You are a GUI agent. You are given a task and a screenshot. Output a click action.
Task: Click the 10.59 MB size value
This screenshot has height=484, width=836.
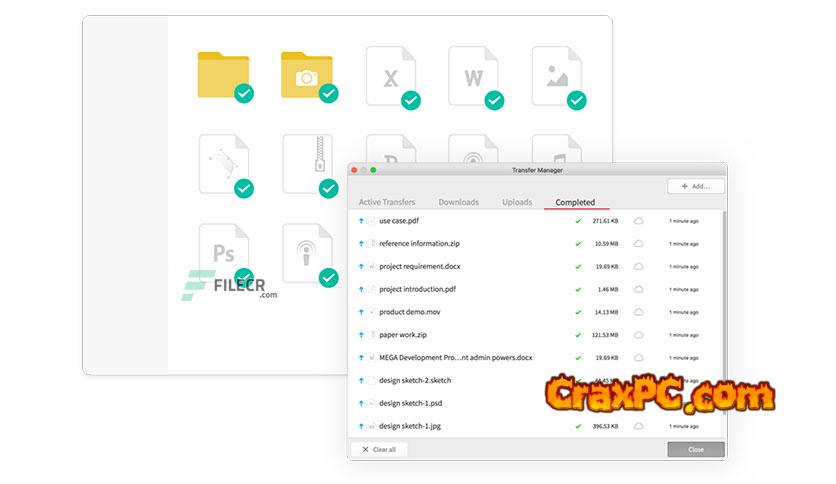[606, 244]
